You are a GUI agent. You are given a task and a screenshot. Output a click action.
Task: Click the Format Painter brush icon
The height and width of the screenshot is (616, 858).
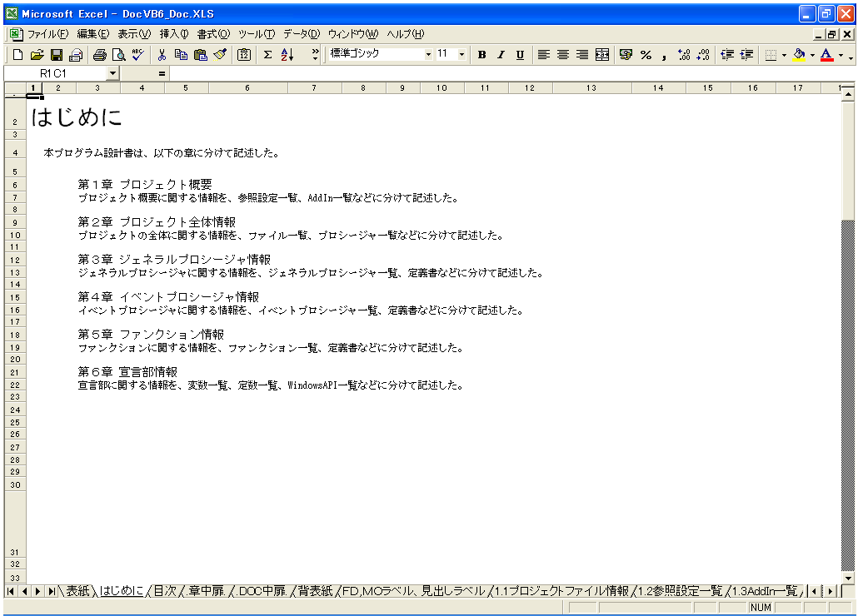pos(220,55)
